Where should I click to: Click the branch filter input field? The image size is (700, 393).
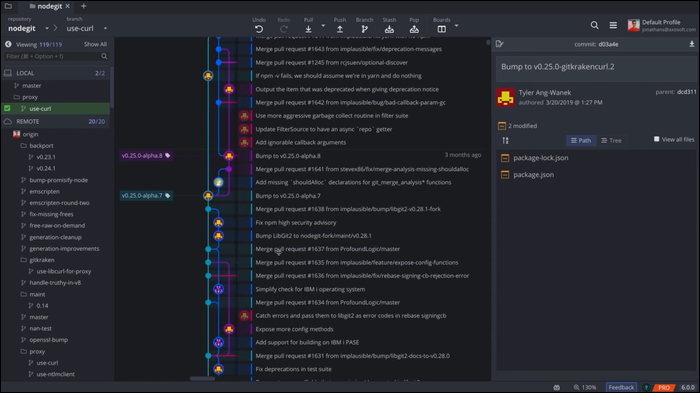click(56, 56)
